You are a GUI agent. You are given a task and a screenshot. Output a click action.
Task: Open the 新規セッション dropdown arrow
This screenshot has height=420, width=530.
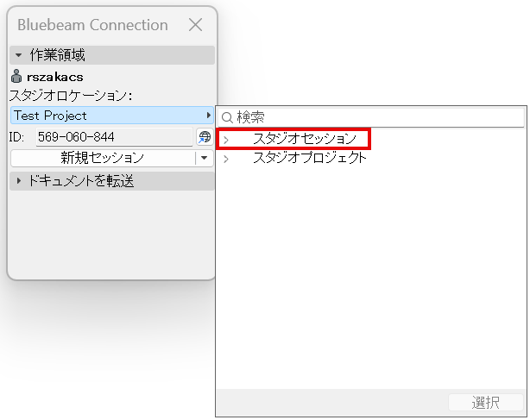[x=205, y=158]
